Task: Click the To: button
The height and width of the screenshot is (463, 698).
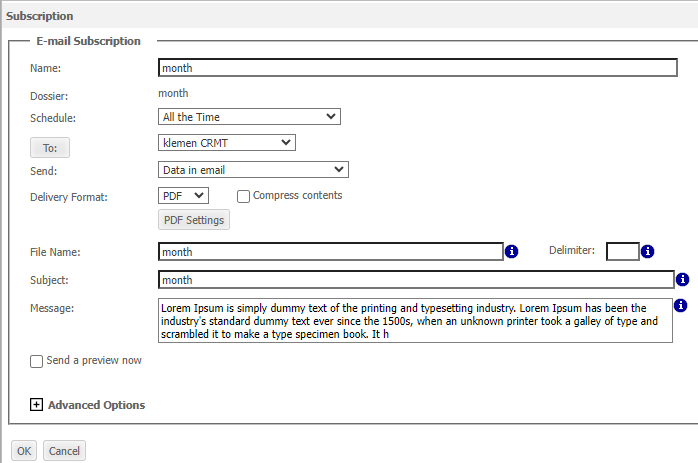Action: (50, 148)
